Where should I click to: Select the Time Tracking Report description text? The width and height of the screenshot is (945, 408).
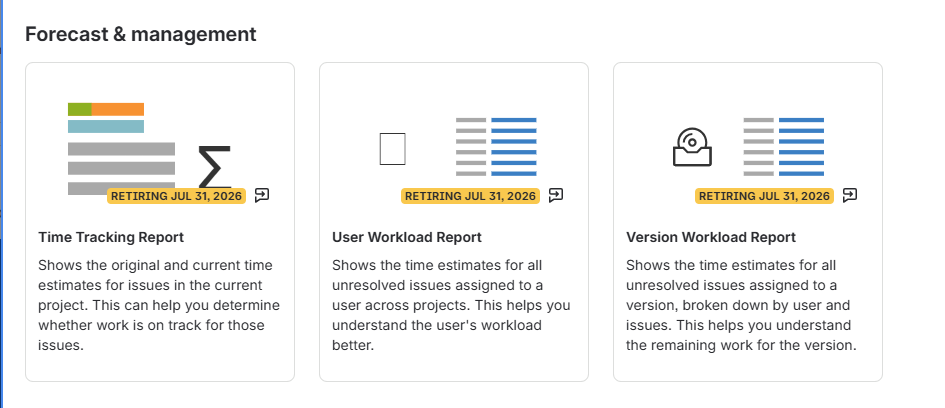(159, 306)
